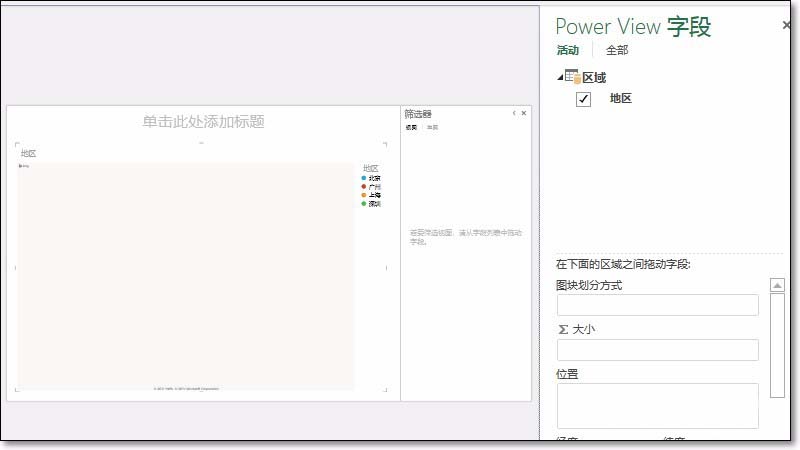This screenshot has height=450, width=800.
Task: Click the map visualization area
Action: [186, 277]
